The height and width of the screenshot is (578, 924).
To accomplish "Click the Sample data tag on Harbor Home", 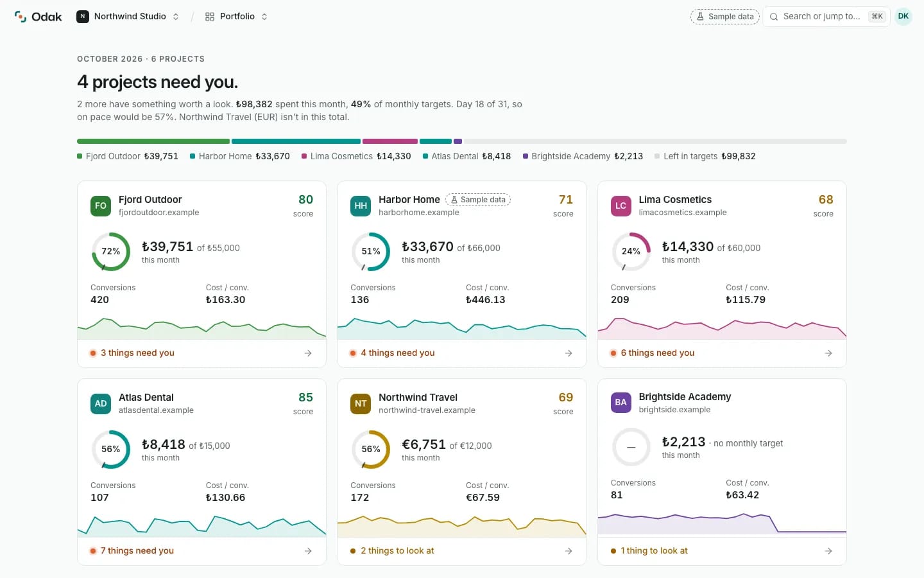I will coord(478,200).
